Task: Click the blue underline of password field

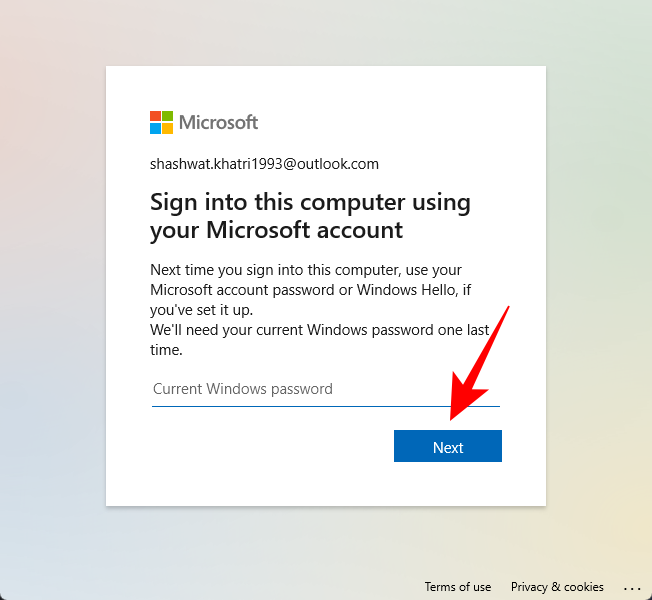Action: click(x=300, y=406)
